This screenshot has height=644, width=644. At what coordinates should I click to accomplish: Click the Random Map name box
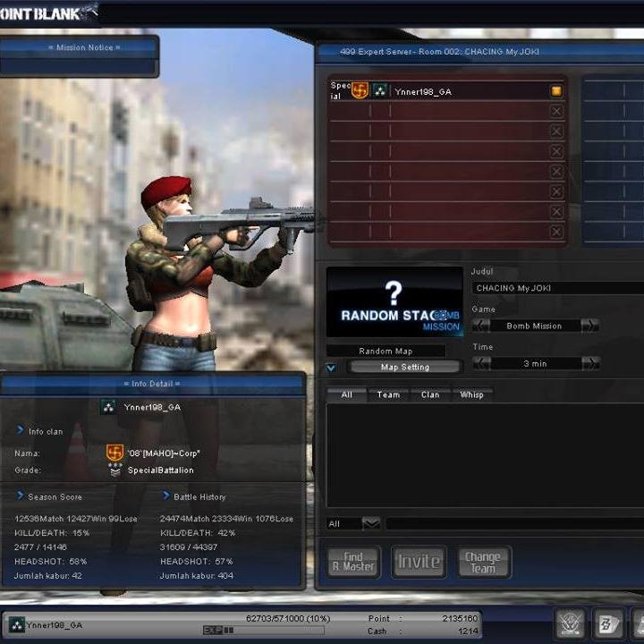tap(386, 351)
